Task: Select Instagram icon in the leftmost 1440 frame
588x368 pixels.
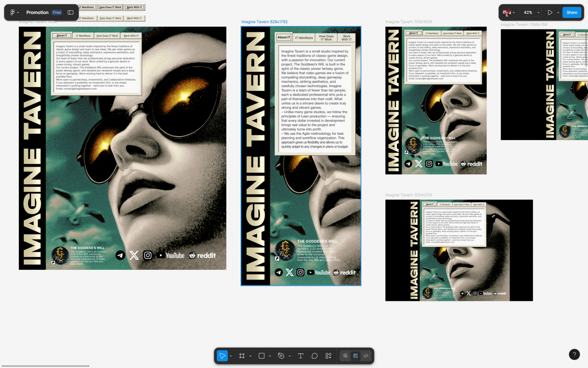Action: click(148, 256)
